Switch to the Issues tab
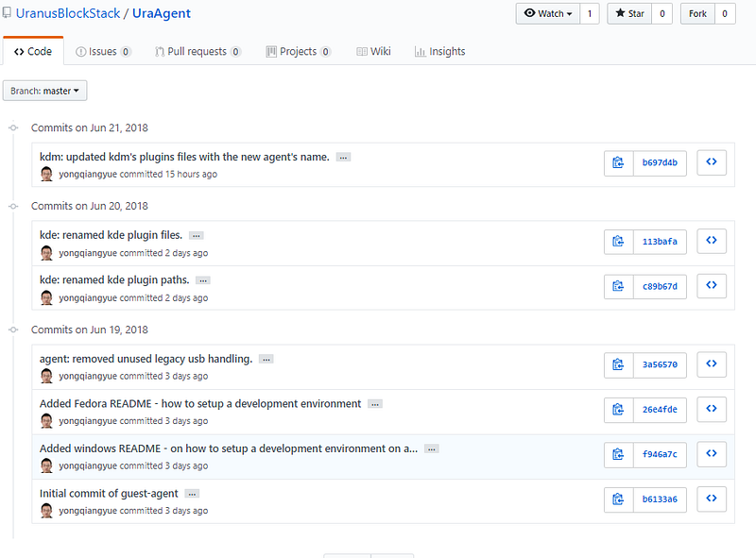This screenshot has width=756, height=558. tap(103, 52)
